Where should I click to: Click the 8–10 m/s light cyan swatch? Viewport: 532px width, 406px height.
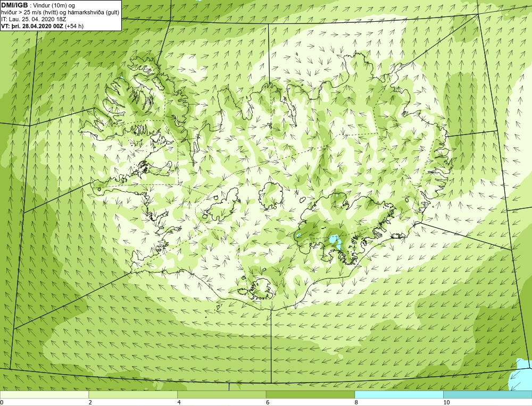click(399, 394)
